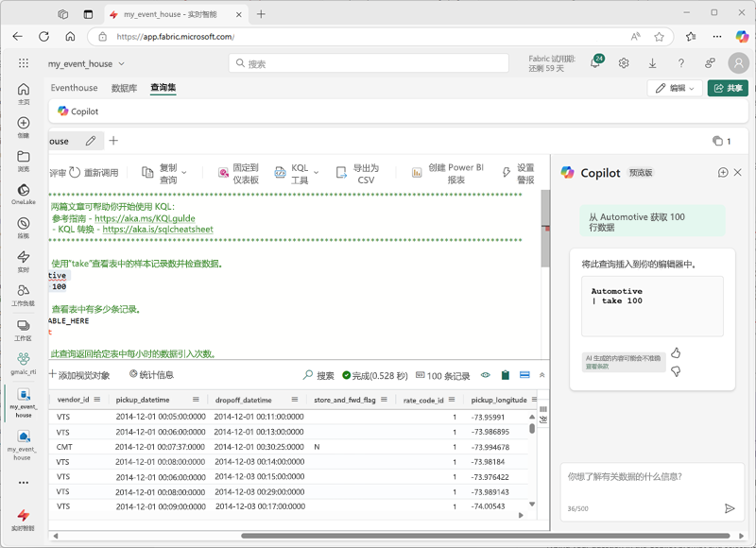
Task: Click the Share button
Action: click(x=728, y=88)
